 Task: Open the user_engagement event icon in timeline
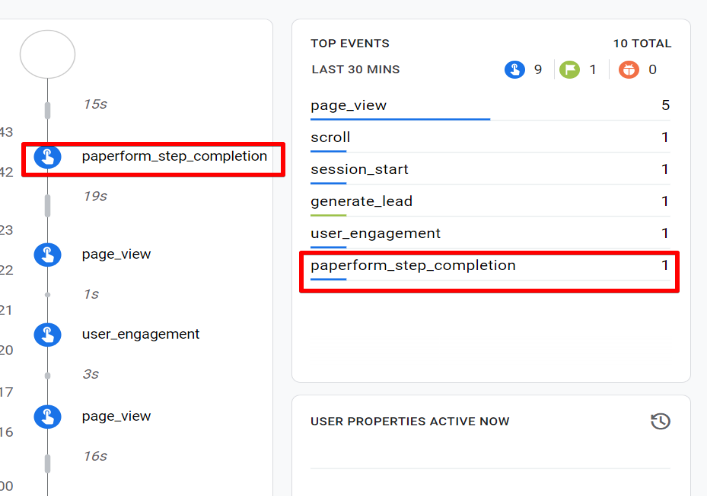pyautogui.click(x=47, y=335)
